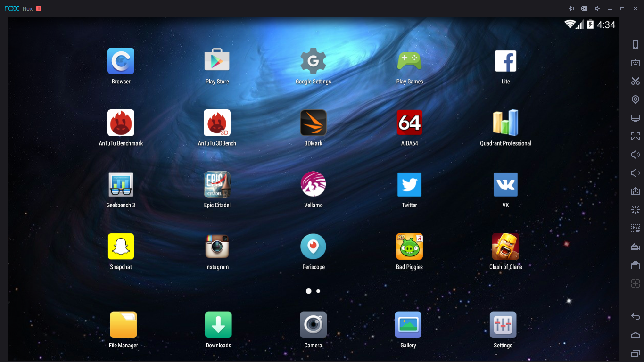Screen dimensions: 644x362
Task: Select the first home screen page dot
Action: pyautogui.click(x=309, y=291)
